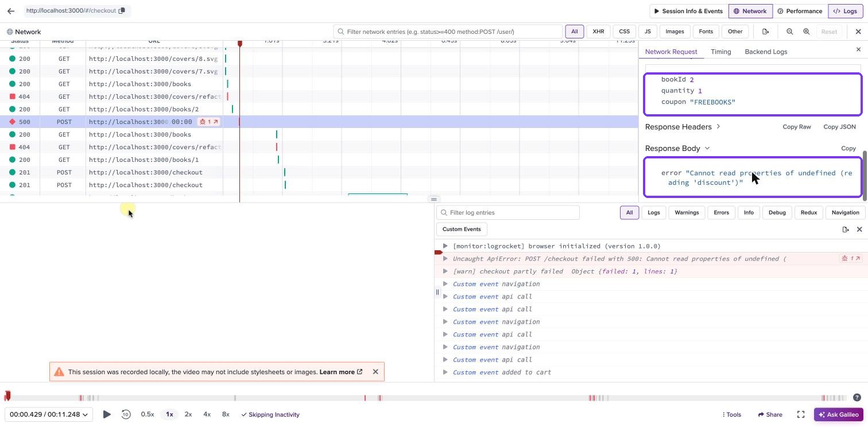The height and width of the screenshot is (427, 868).
Task: Open the Learn more link
Action: click(341, 372)
